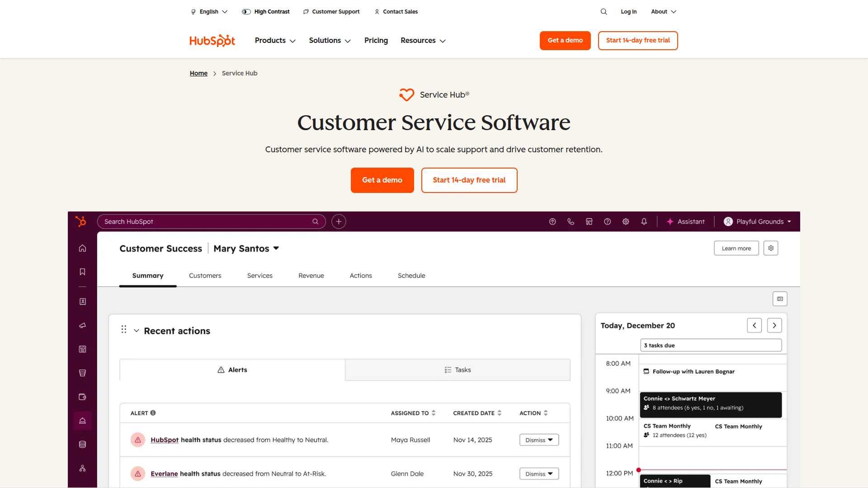Click the marketing megaphone icon in sidebar
The height and width of the screenshot is (488, 868).
click(x=82, y=325)
